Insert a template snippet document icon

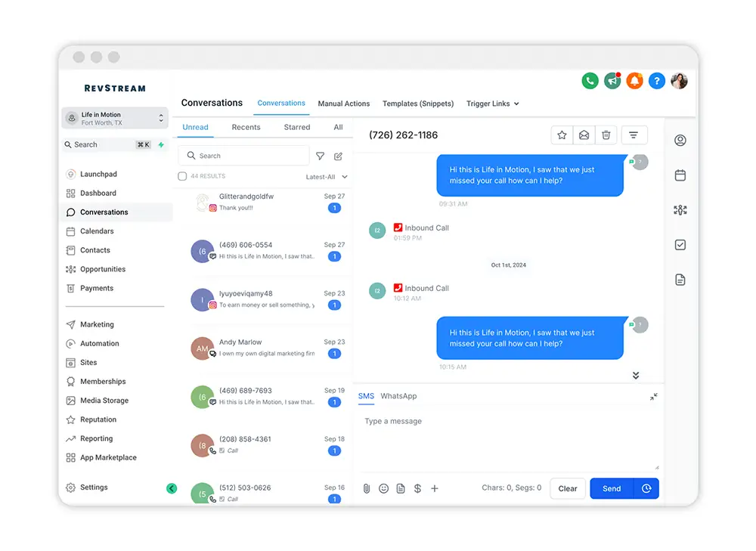point(401,488)
